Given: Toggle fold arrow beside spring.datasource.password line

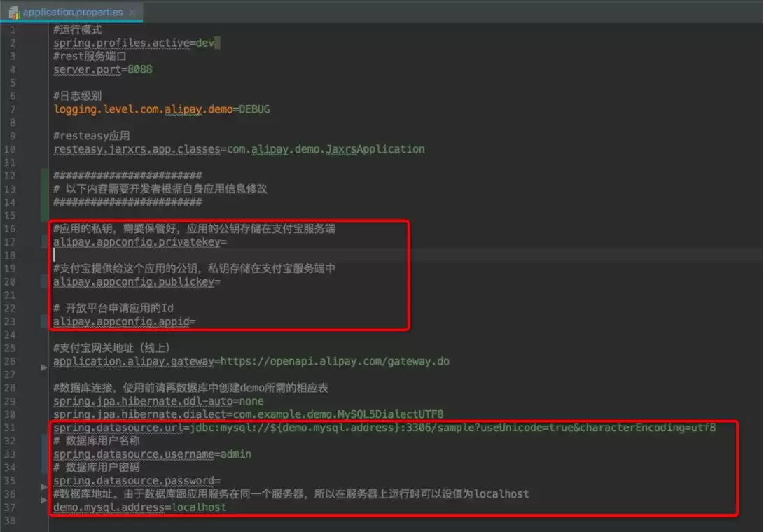Looking at the screenshot, I should pos(44,486).
